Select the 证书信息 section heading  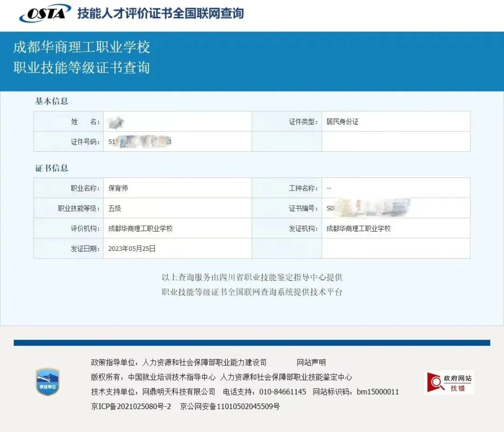pyautogui.click(x=52, y=168)
